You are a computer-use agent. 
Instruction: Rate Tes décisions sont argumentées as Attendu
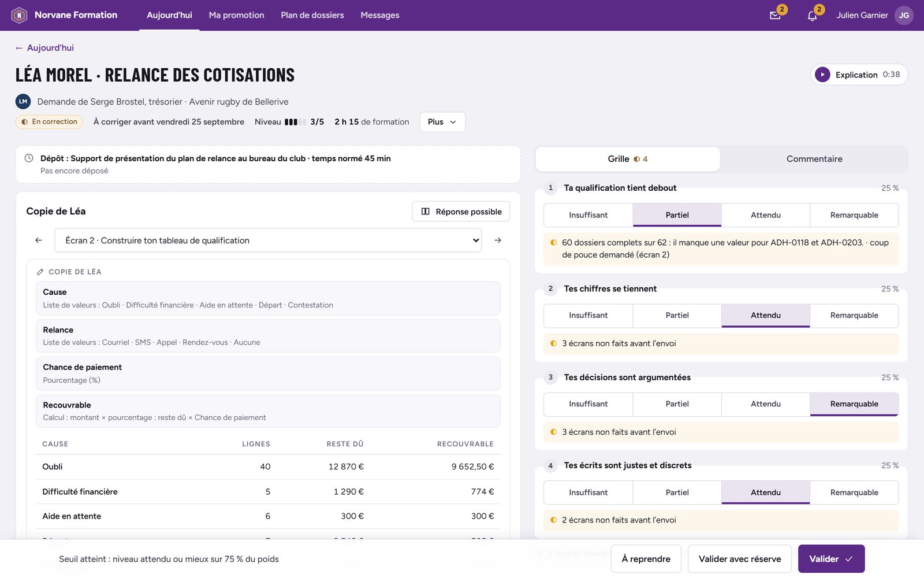(x=766, y=404)
